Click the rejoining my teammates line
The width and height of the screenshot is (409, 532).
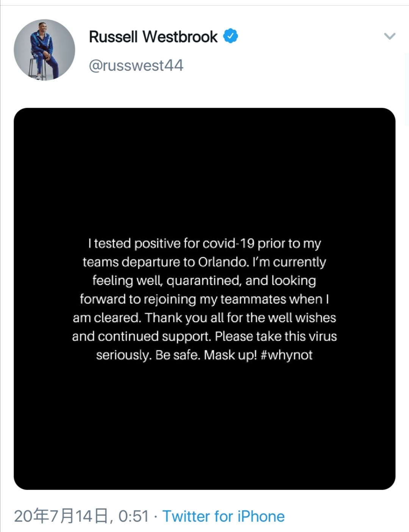(204, 299)
